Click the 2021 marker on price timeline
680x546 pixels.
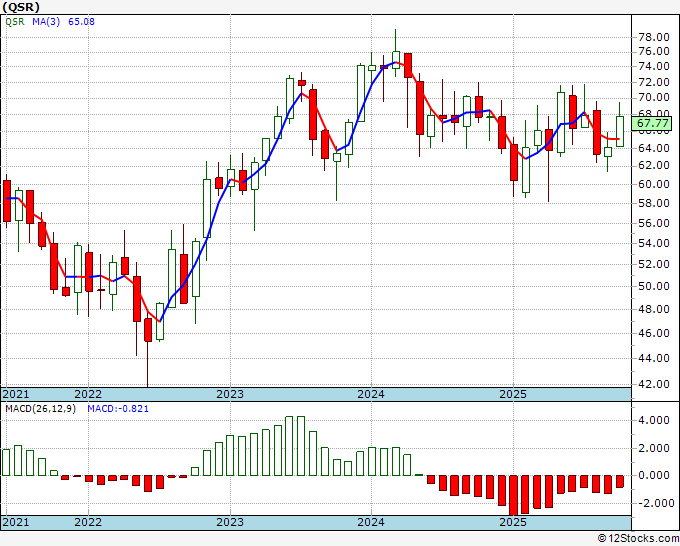click(16, 394)
